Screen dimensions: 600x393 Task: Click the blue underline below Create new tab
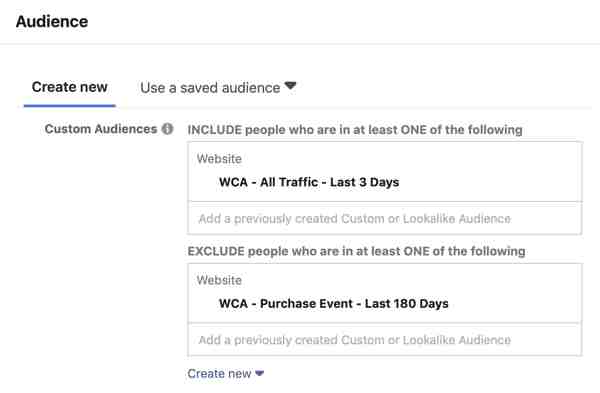coord(70,105)
